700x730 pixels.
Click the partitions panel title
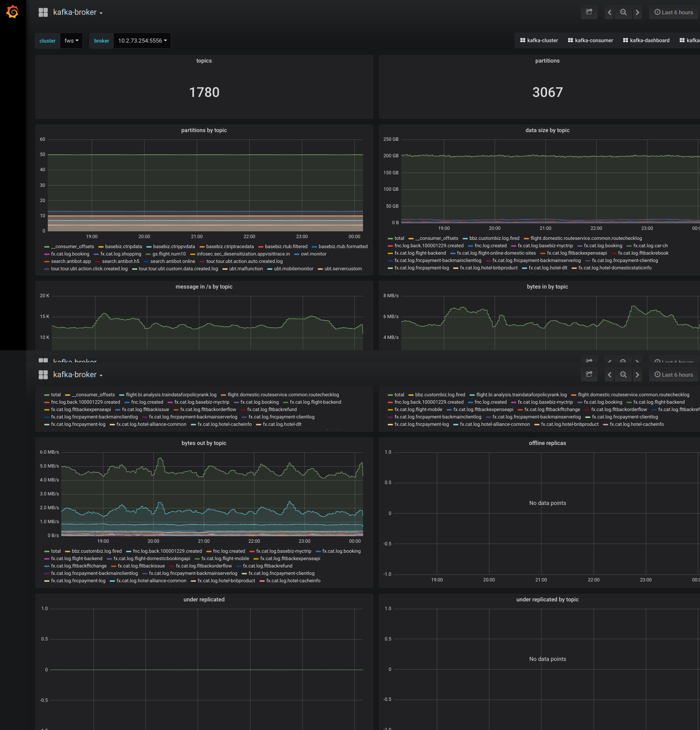point(548,61)
